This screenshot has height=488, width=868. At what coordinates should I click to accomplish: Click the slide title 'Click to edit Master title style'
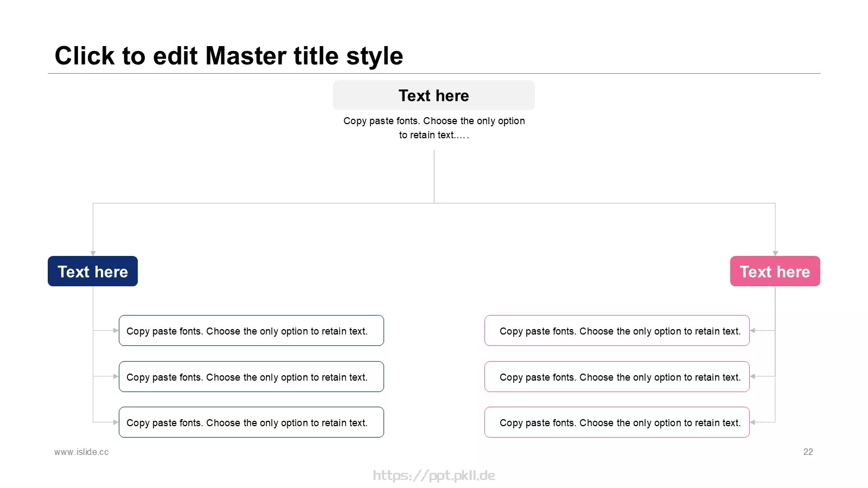click(229, 56)
